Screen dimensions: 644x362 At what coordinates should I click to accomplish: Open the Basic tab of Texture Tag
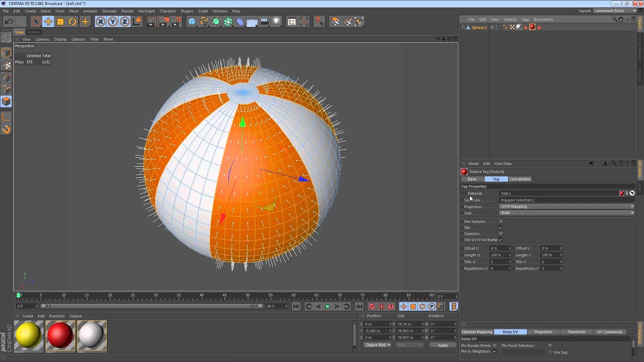click(x=472, y=179)
